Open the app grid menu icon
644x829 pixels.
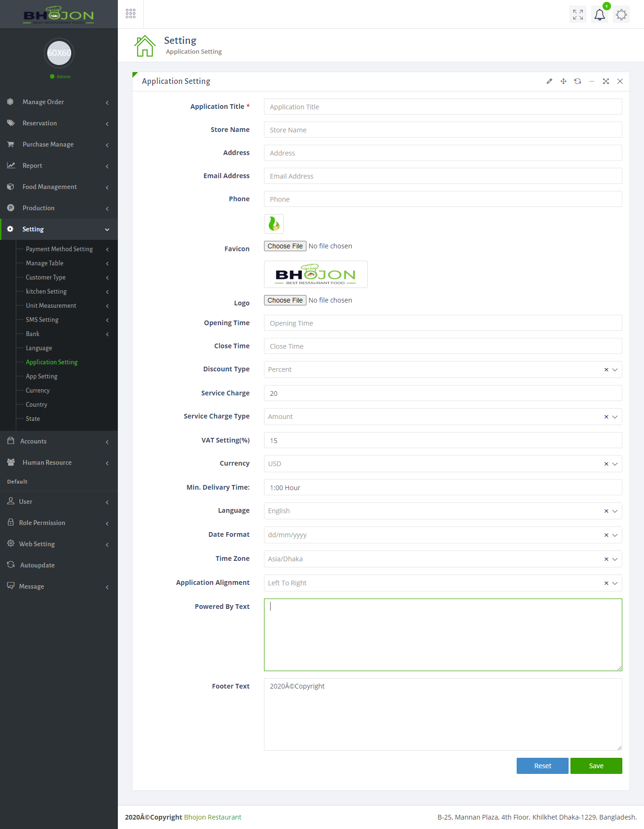[131, 14]
